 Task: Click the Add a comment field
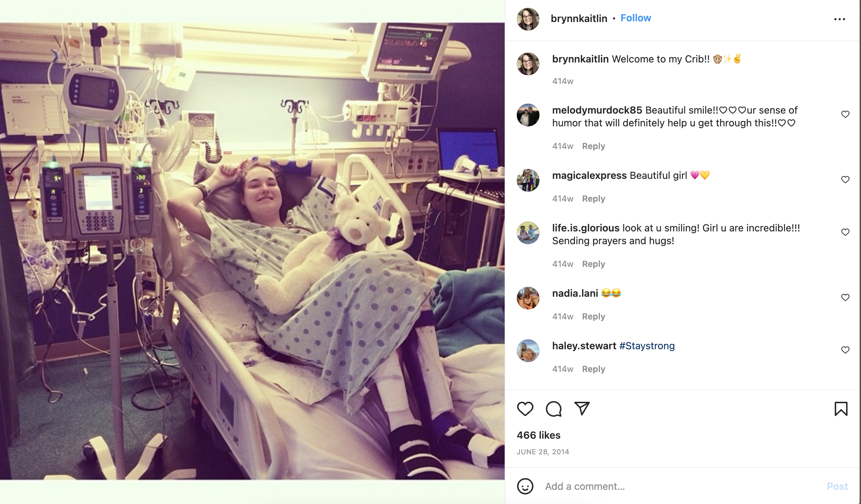pyautogui.click(x=681, y=486)
